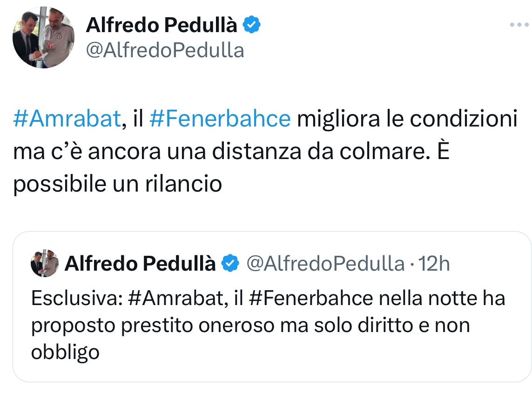Screen dimensions: 532x399
Task: Open the bold Alfredo Pedullà display name
Action: coord(162,26)
